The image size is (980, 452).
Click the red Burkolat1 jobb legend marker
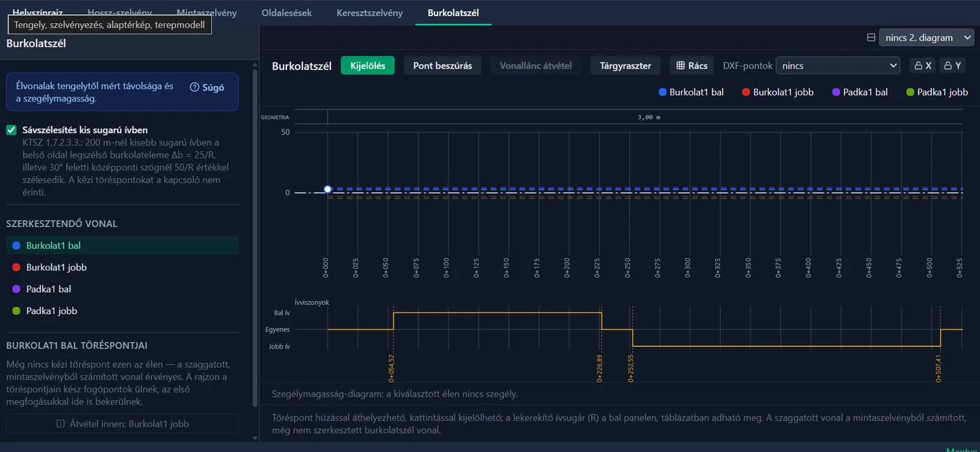pyautogui.click(x=746, y=93)
